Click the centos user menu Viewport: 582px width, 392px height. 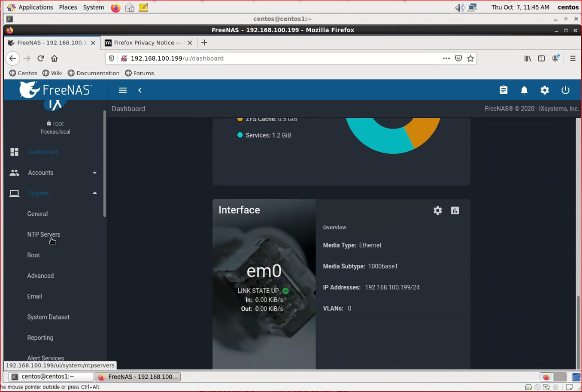coord(568,8)
